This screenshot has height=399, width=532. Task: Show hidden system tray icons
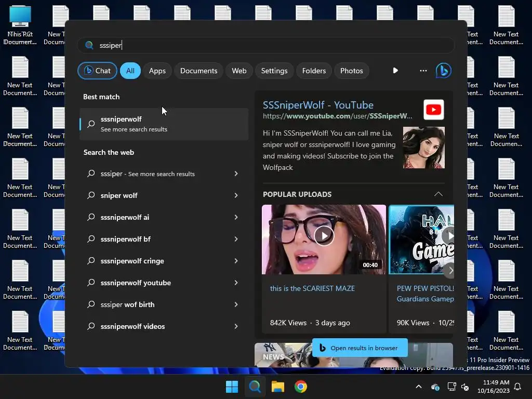(419, 387)
